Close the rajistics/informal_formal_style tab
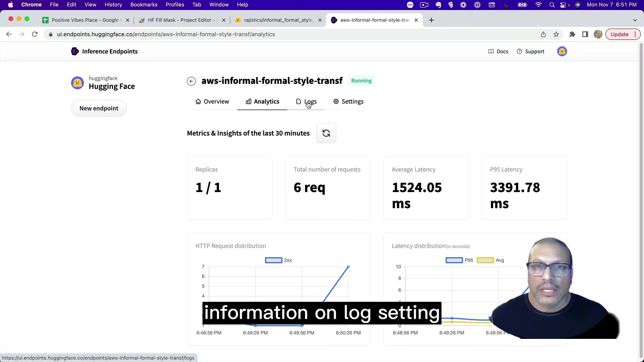The image size is (644, 362). [x=320, y=20]
